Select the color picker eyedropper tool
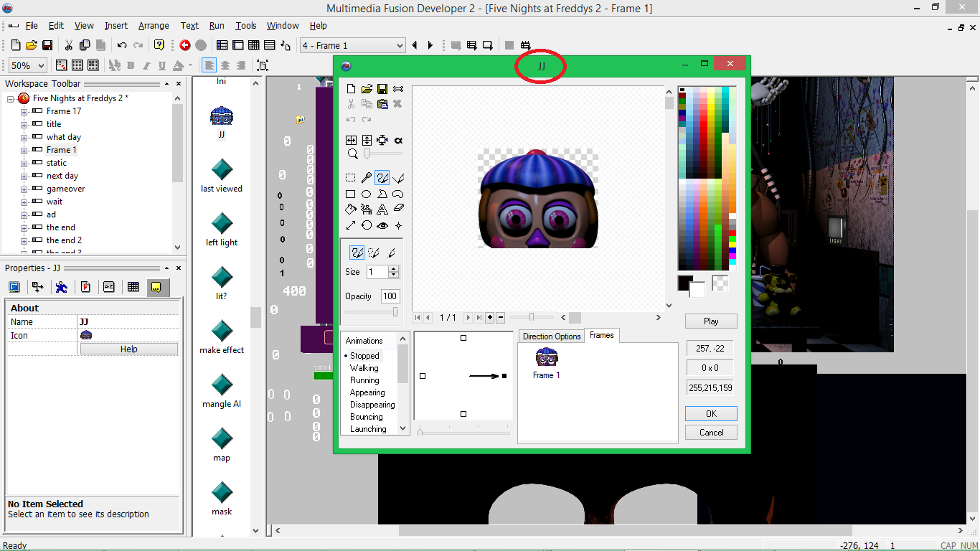 tap(367, 177)
